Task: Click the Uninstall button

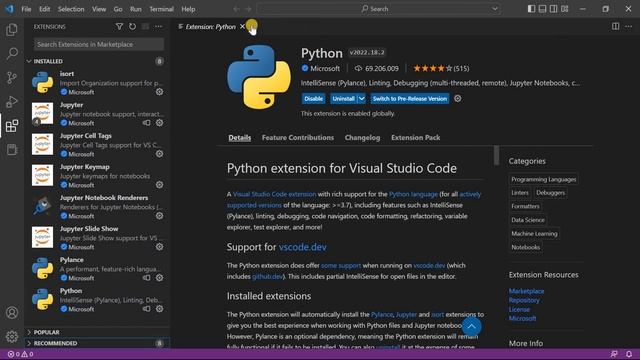Action: 343,98
